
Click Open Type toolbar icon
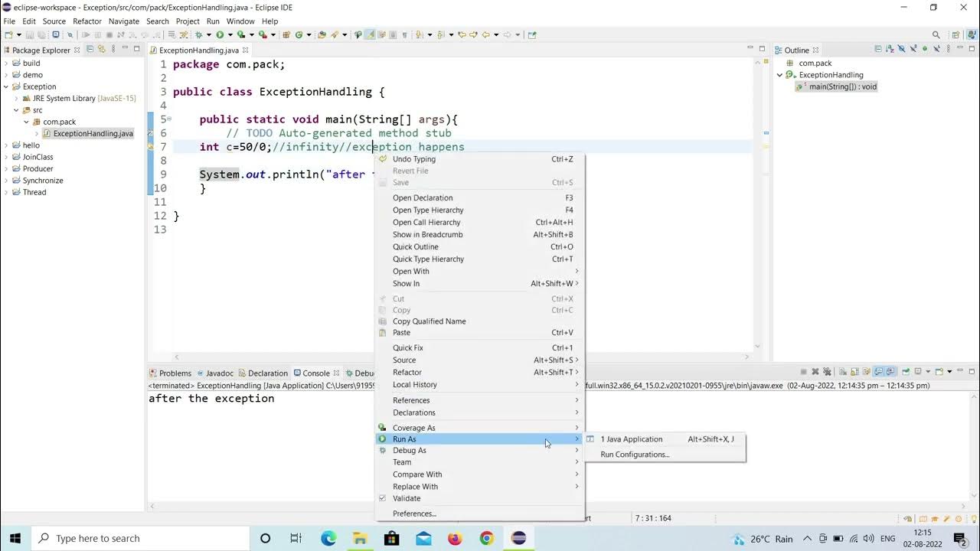point(321,34)
